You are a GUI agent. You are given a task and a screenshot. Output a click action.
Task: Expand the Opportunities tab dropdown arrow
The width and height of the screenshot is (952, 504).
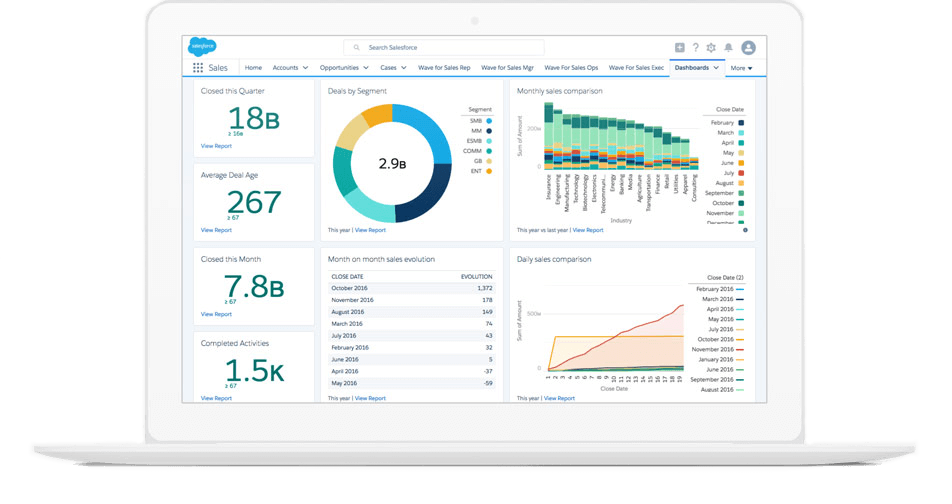coord(366,68)
